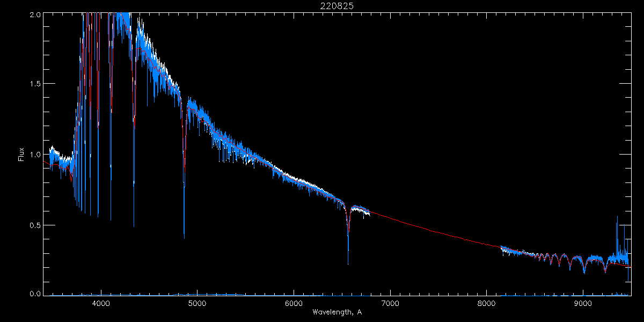Screen dimensions: 644x322
Task: Click the 8000 wavelength tick label
Action: tap(486, 304)
